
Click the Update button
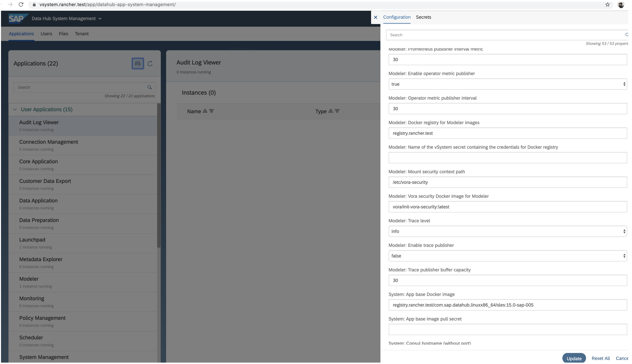574,358
